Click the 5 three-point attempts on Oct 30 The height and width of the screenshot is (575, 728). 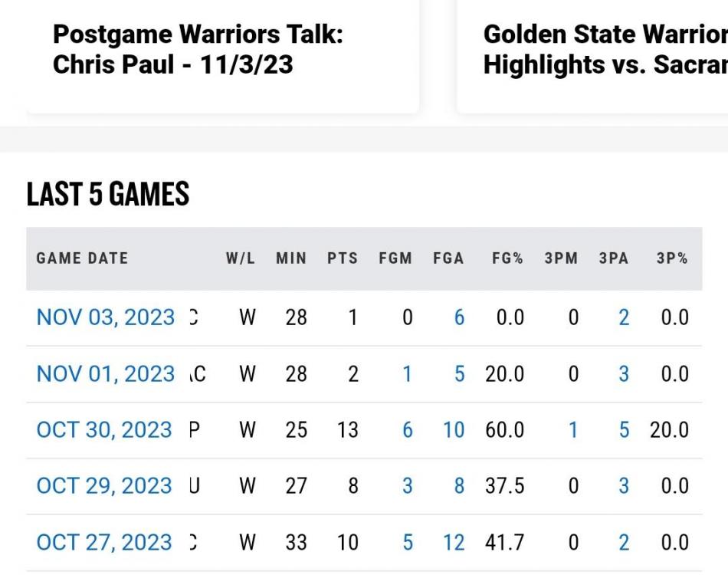[624, 430]
